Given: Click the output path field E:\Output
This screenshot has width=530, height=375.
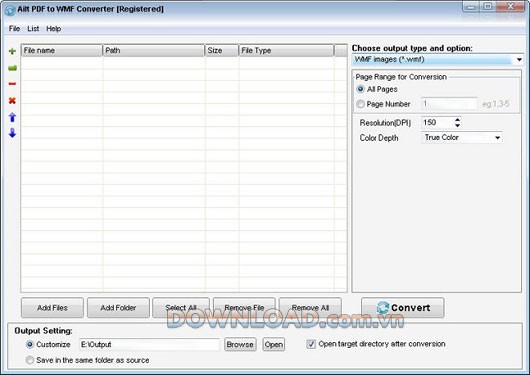Looking at the screenshot, I should [149, 344].
